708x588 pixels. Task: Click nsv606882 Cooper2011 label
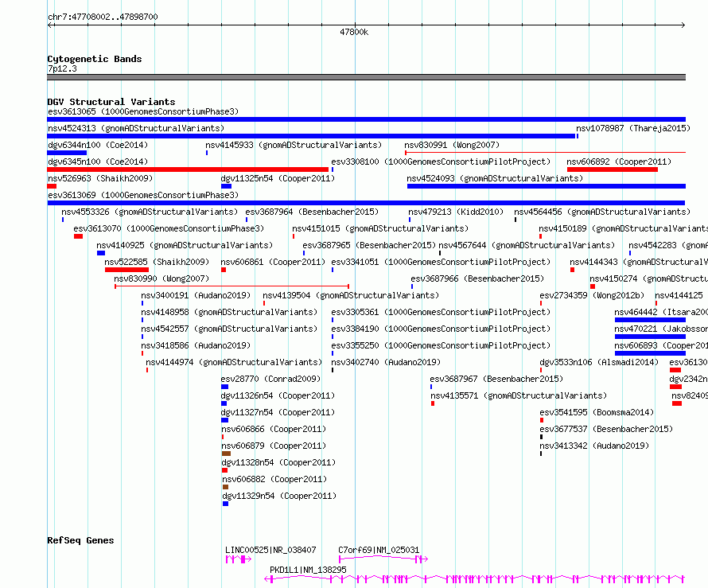click(274, 479)
